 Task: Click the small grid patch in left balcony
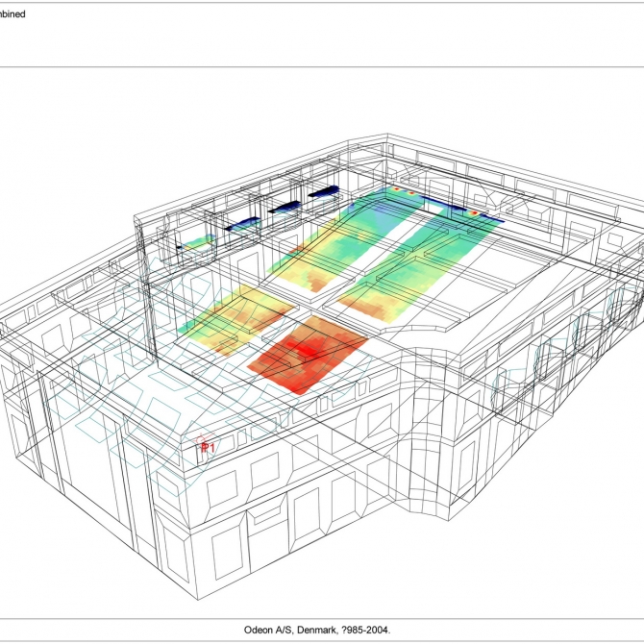(x=198, y=240)
